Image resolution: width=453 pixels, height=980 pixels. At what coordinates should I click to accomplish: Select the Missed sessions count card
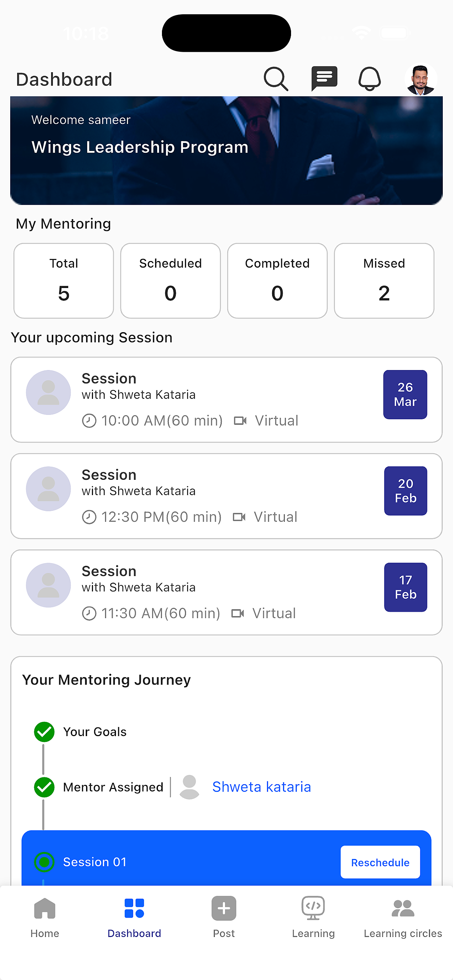click(384, 281)
